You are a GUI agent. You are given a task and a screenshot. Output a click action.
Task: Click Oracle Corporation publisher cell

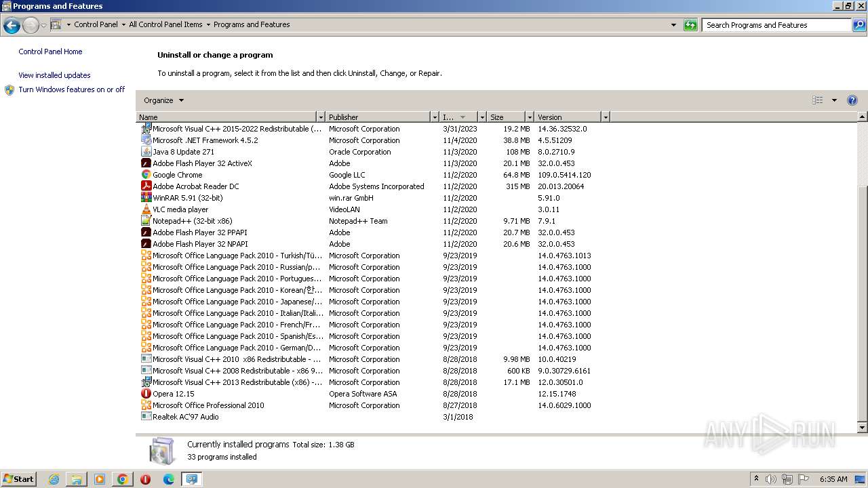(360, 152)
